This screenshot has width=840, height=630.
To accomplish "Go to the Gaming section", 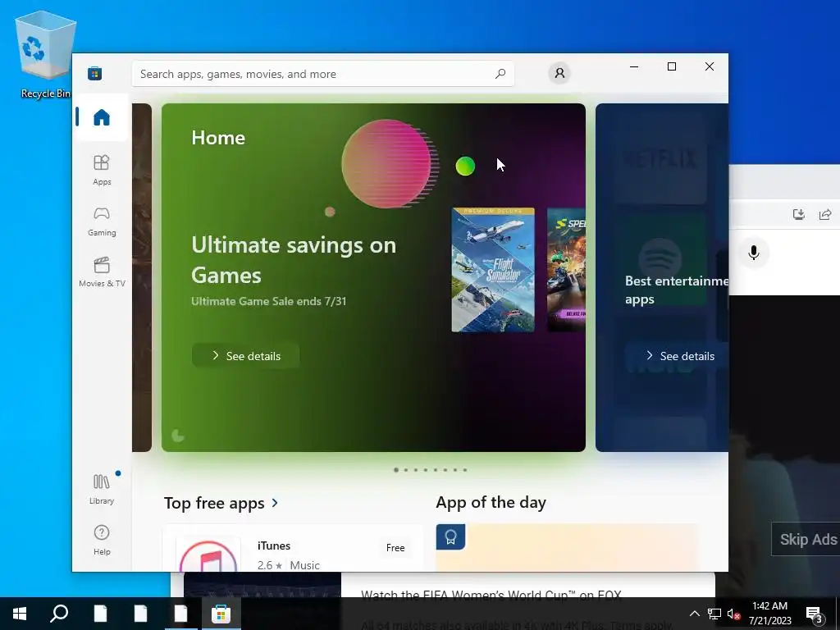I will (x=102, y=221).
